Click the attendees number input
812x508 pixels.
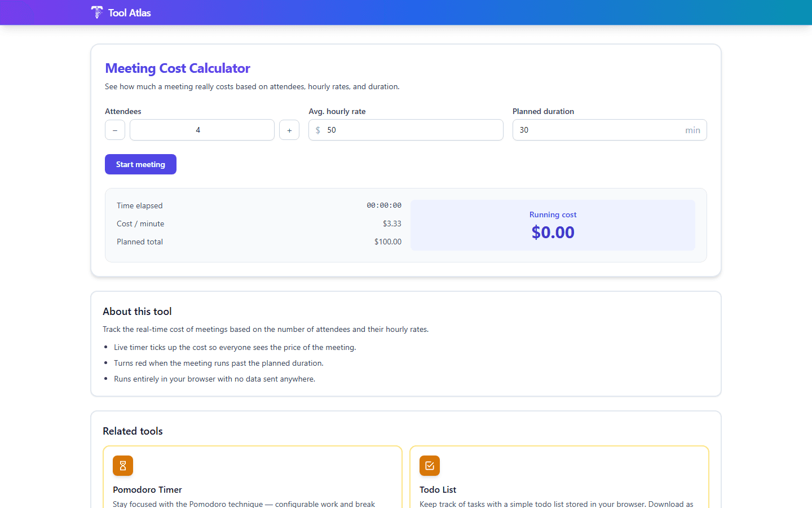pos(202,130)
